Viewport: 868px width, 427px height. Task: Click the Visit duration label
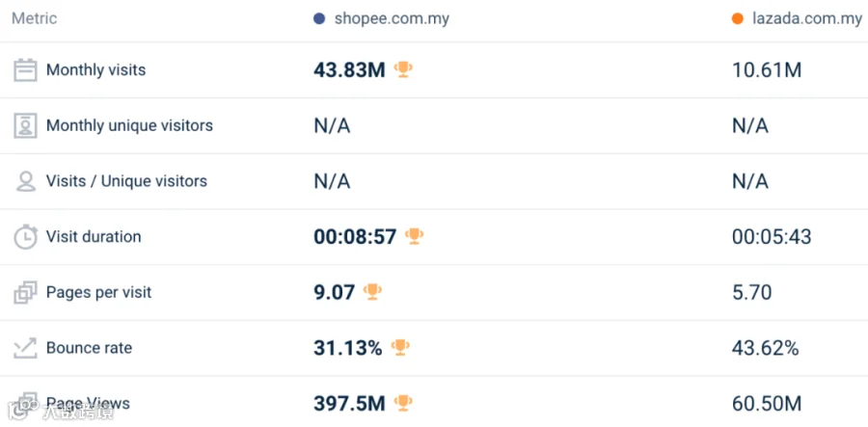(x=94, y=237)
